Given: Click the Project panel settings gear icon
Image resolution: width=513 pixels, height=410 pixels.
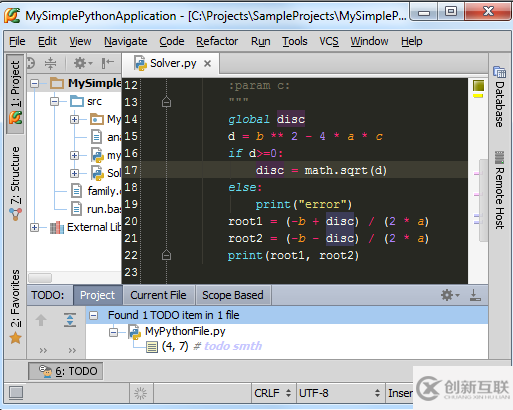Looking at the screenshot, I should (x=83, y=63).
